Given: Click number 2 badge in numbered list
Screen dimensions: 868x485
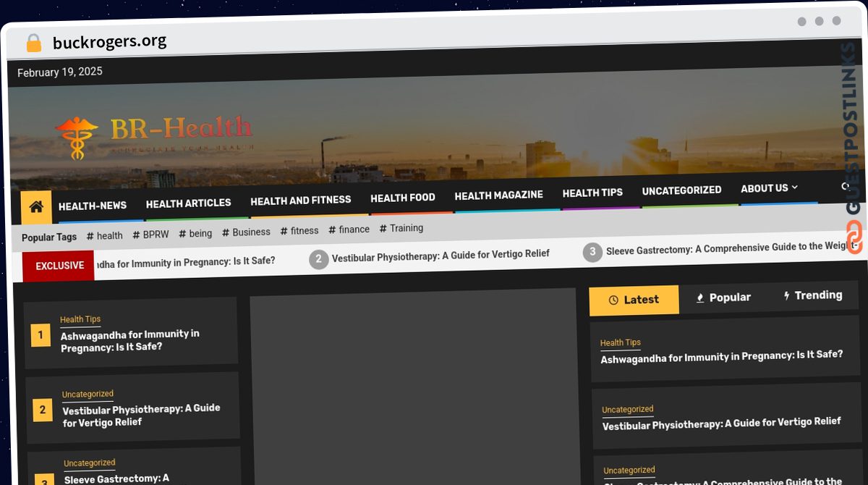Looking at the screenshot, I should [43, 410].
